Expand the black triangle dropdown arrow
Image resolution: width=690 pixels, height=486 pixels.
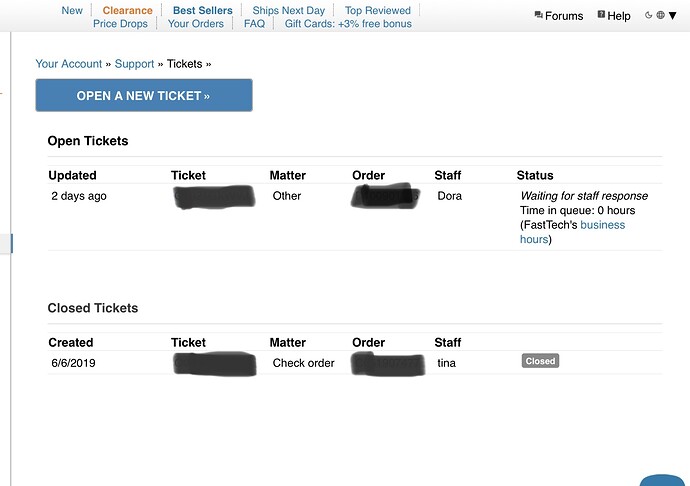[672, 16]
